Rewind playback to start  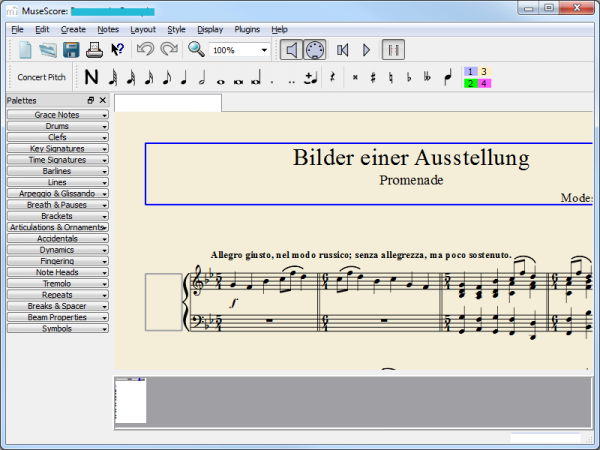pyautogui.click(x=342, y=50)
